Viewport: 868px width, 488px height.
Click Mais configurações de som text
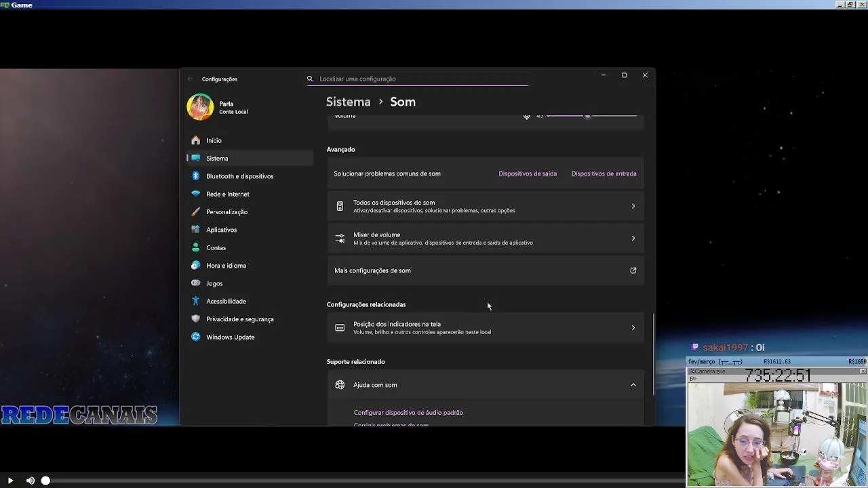372,270
